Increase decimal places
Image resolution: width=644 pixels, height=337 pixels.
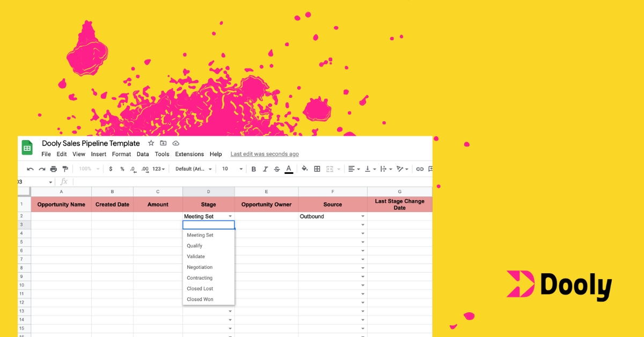[145, 169]
